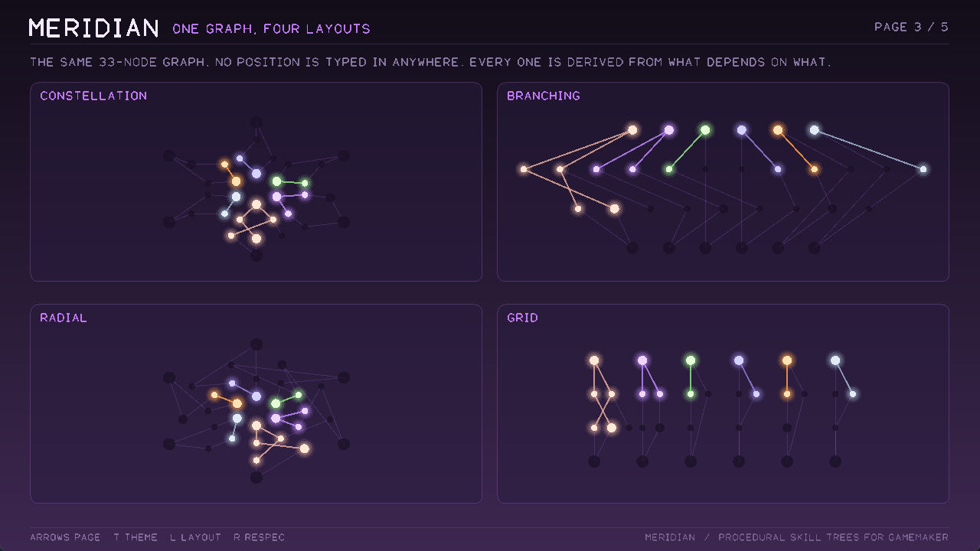Viewport: 980px width, 551px height.
Task: Click the T Theme hint in footer
Action: pyautogui.click(x=136, y=537)
